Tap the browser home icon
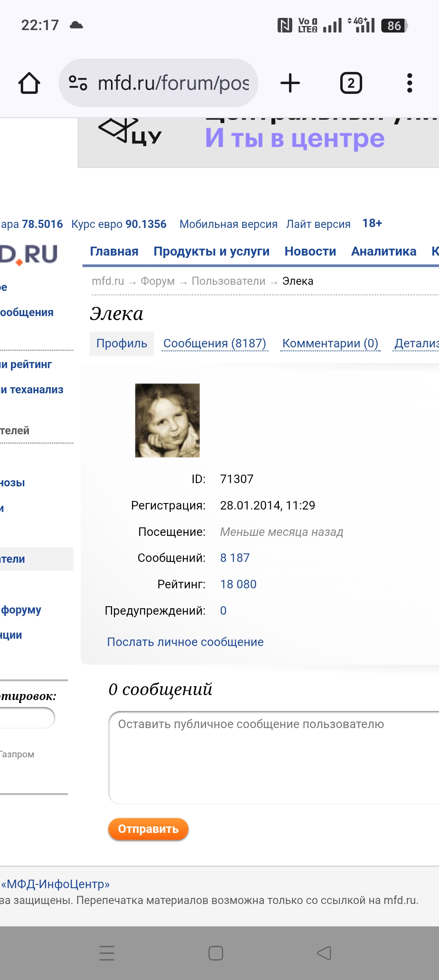Image resolution: width=439 pixels, height=980 pixels. coord(29,83)
